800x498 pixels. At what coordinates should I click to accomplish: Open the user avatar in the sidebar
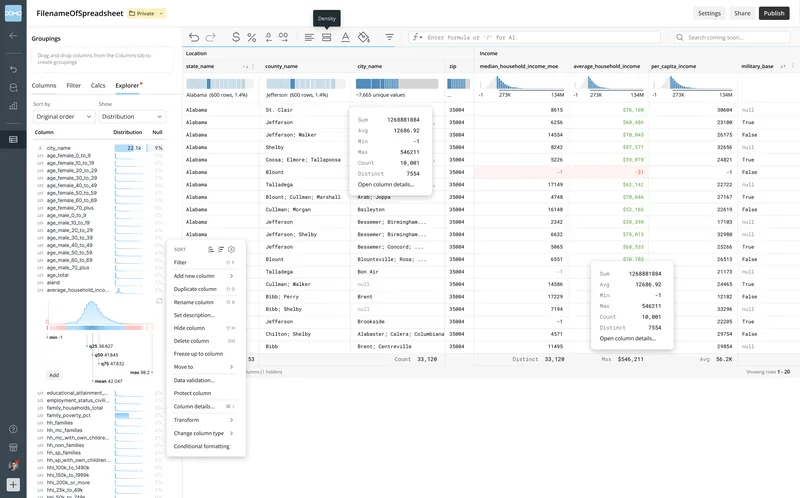(x=13, y=465)
